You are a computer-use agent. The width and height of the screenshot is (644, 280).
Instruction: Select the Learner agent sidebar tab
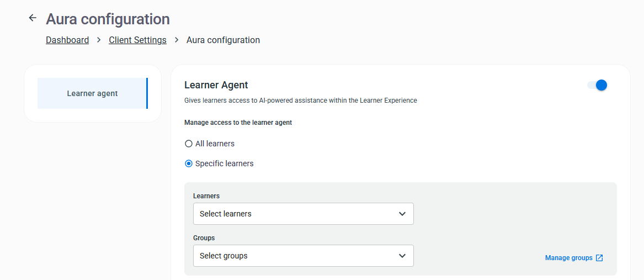click(92, 93)
